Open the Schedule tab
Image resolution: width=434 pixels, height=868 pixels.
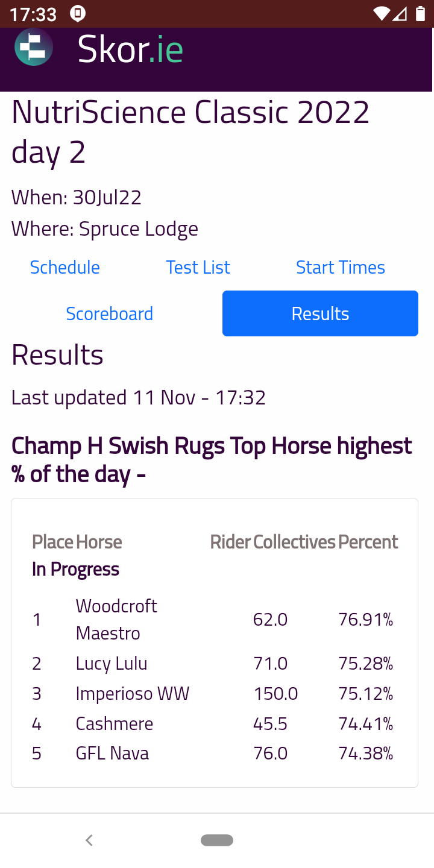[65, 267]
